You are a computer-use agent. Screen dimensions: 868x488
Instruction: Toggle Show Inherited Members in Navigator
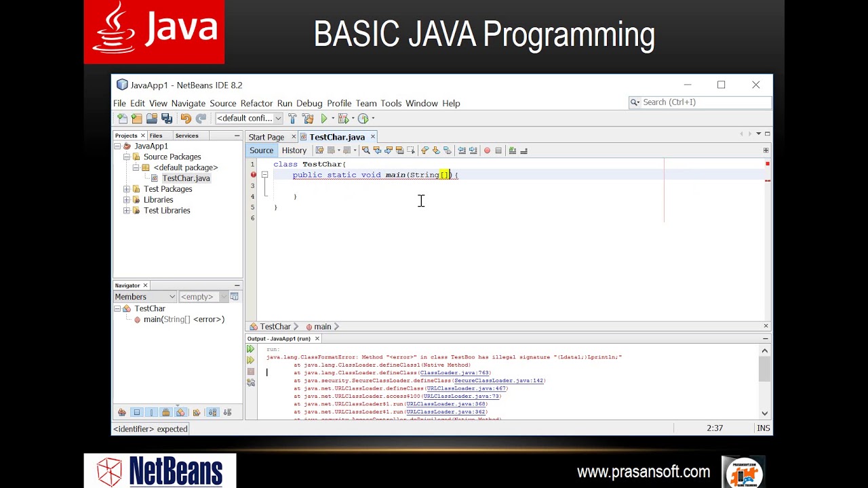(x=122, y=412)
